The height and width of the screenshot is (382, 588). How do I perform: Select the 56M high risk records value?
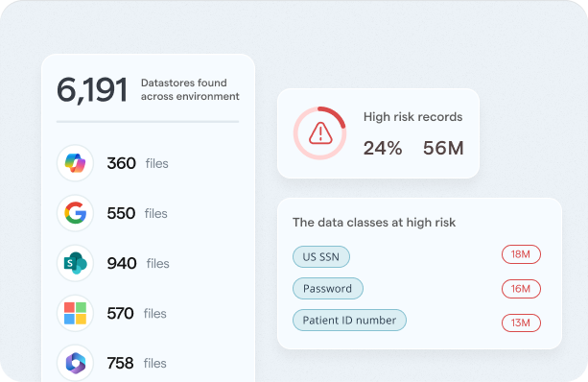443,148
